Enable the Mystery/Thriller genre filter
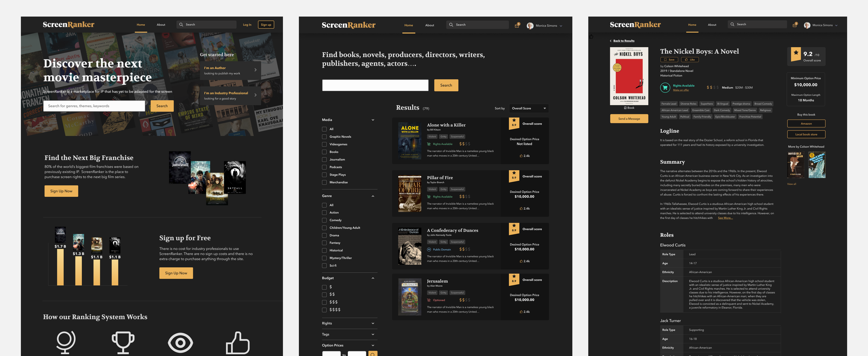Viewport: 868px width, 356px height. [x=324, y=258]
